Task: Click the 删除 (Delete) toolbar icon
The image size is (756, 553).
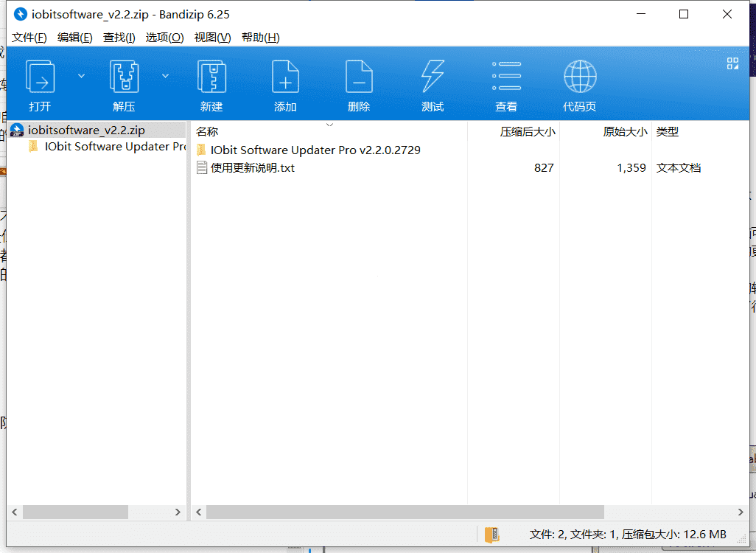Action: (359, 76)
